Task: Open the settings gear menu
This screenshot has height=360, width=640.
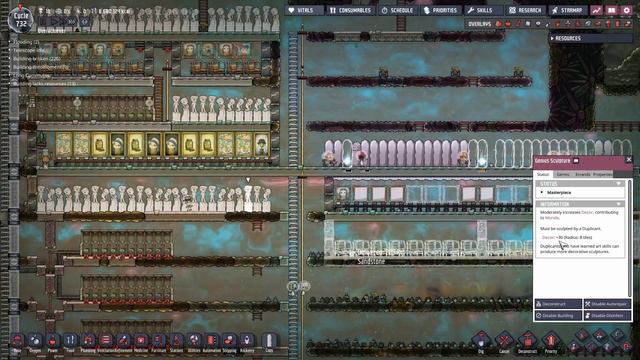Action: coord(627,10)
